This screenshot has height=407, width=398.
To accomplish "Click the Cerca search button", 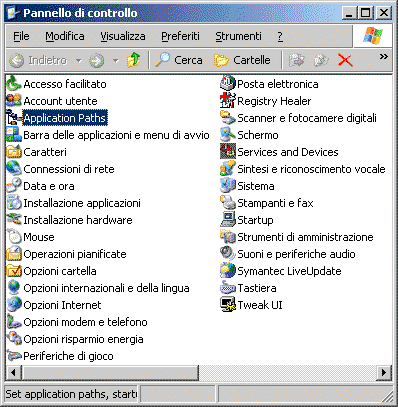I will point(179,60).
